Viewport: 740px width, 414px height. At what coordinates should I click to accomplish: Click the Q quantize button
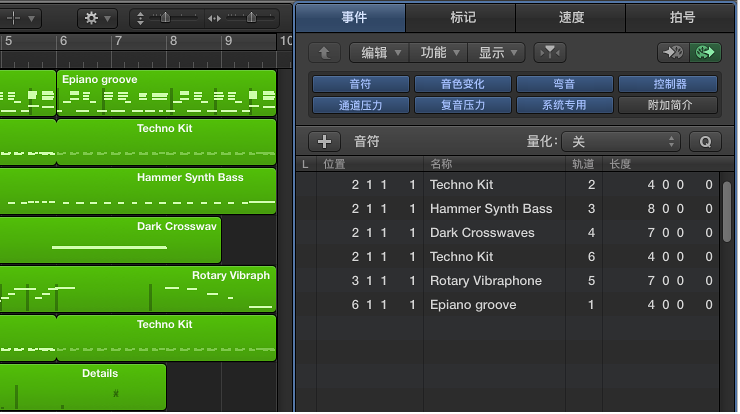[x=704, y=142]
